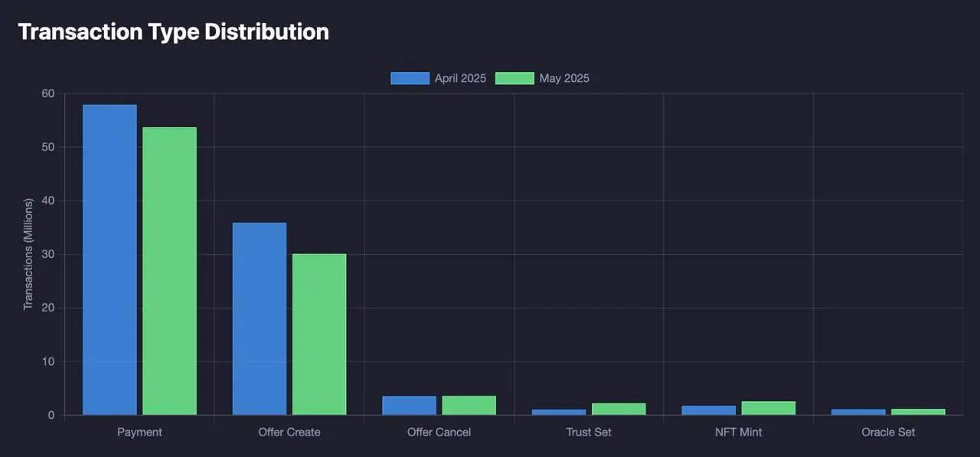Select the green NFT Mint bar
The width and height of the screenshot is (980, 457).
pos(768,408)
